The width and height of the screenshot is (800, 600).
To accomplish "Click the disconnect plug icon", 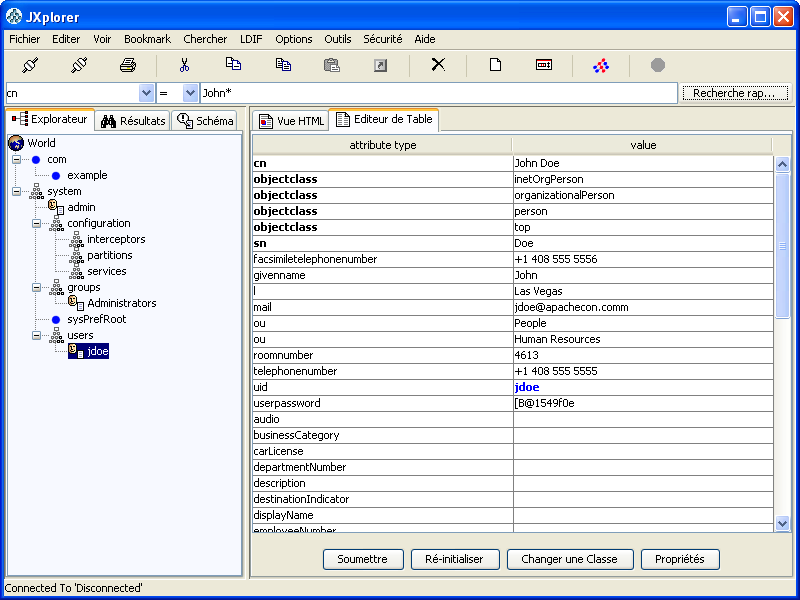I will coord(79,65).
